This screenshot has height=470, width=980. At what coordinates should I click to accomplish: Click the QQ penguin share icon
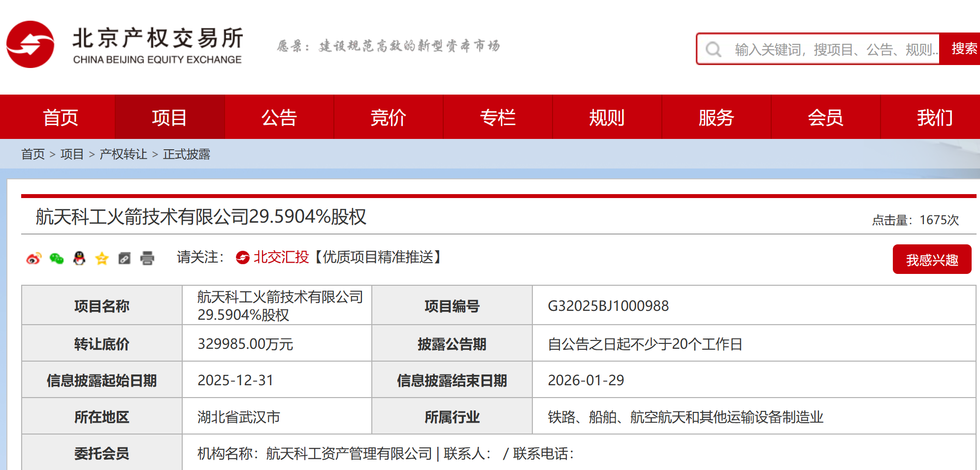click(x=79, y=258)
